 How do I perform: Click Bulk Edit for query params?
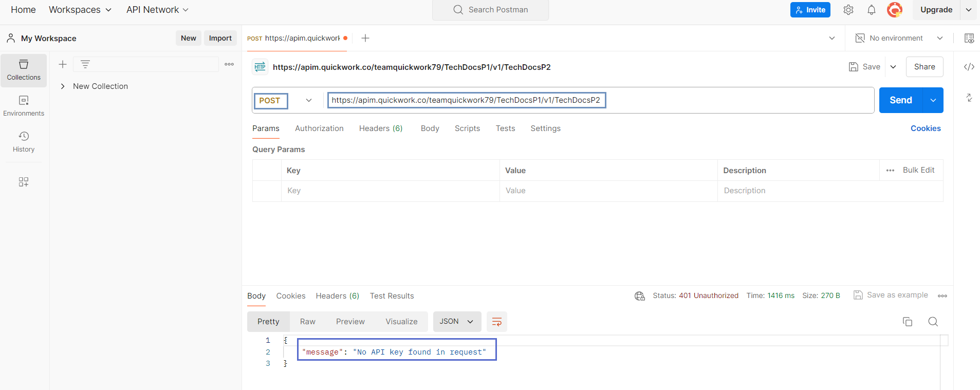[x=919, y=170]
